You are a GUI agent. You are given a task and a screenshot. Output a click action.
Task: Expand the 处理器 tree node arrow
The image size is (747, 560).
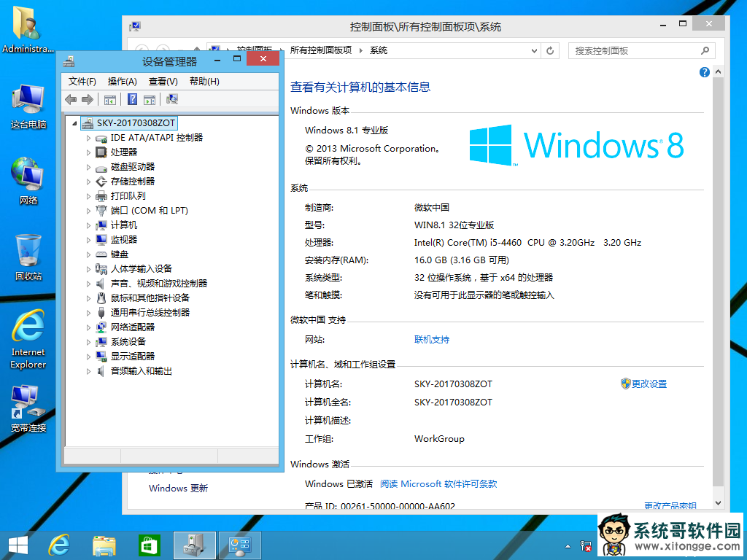pyautogui.click(x=88, y=152)
